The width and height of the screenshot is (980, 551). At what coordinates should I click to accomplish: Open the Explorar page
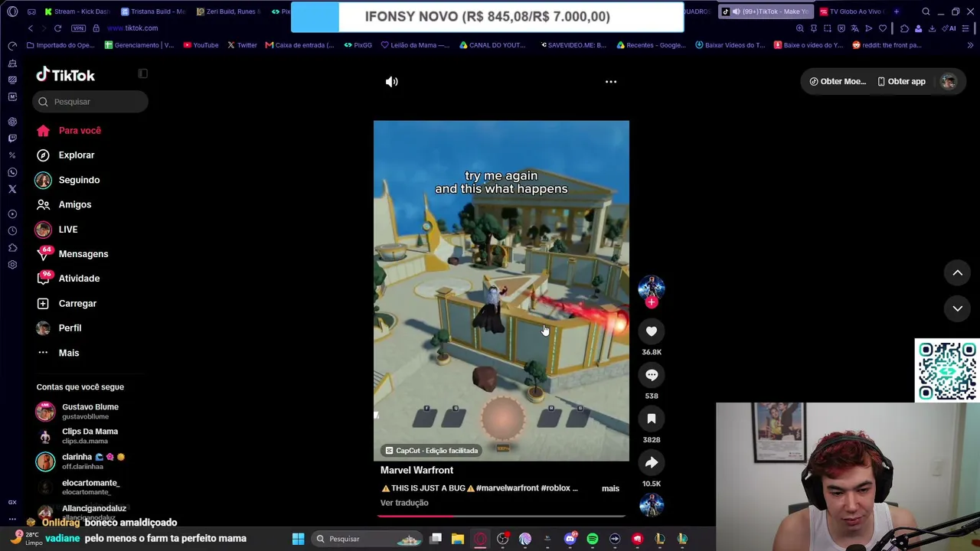click(x=66, y=155)
